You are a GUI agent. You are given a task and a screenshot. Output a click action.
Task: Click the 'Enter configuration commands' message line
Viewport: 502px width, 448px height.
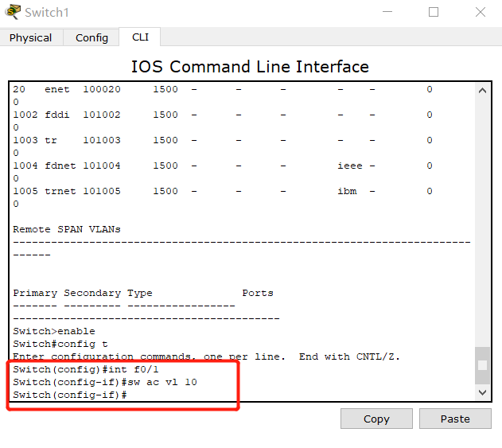(207, 356)
